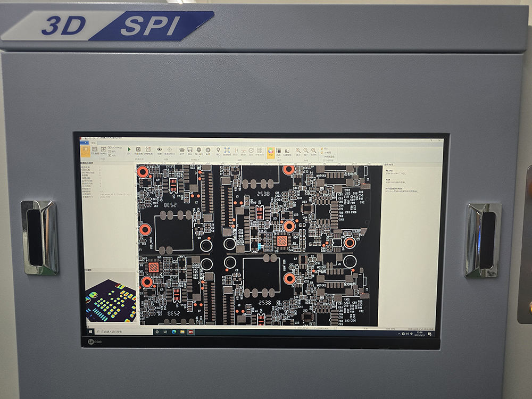
Task: Toggle the first checked option in the right toolbar group
Action: [x=321, y=149]
